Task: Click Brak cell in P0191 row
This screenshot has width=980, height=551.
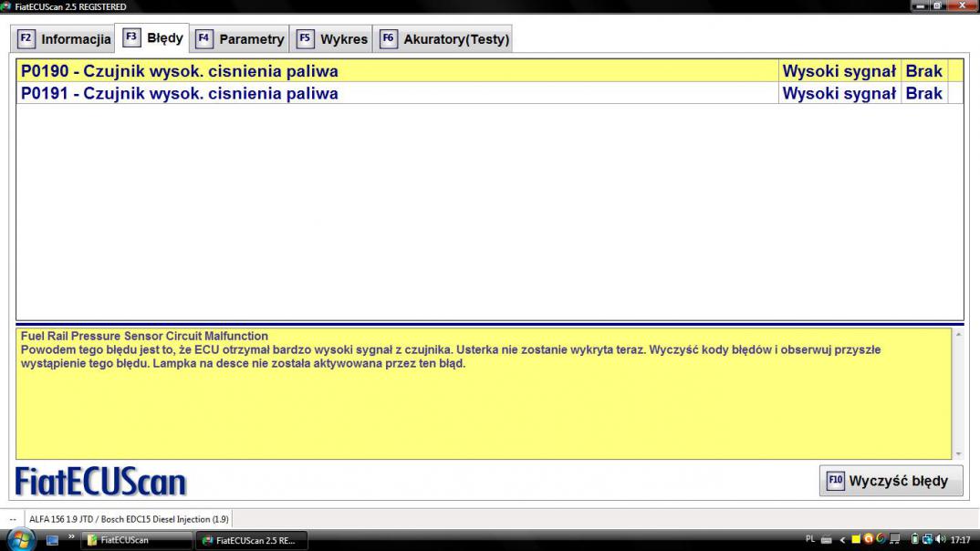Action: click(x=923, y=93)
